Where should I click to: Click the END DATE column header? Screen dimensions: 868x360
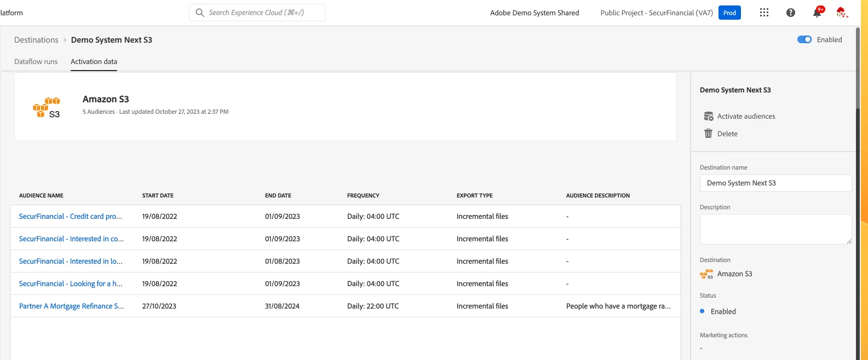[278, 195]
